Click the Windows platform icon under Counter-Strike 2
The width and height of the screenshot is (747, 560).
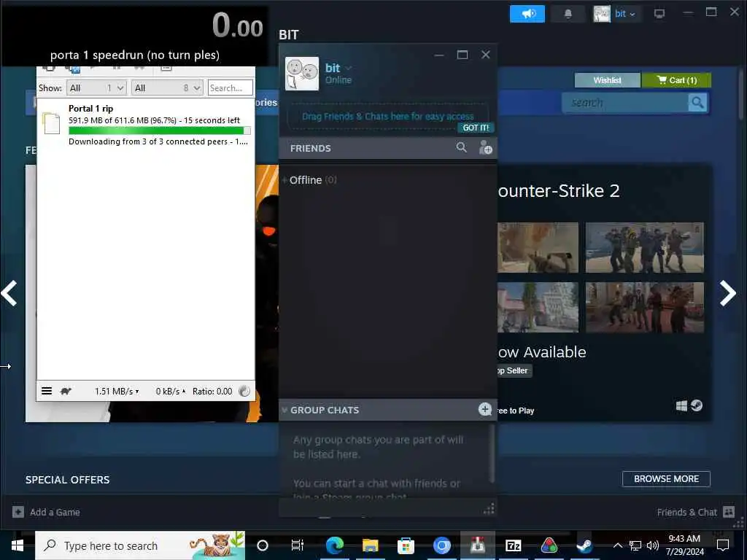point(681,405)
